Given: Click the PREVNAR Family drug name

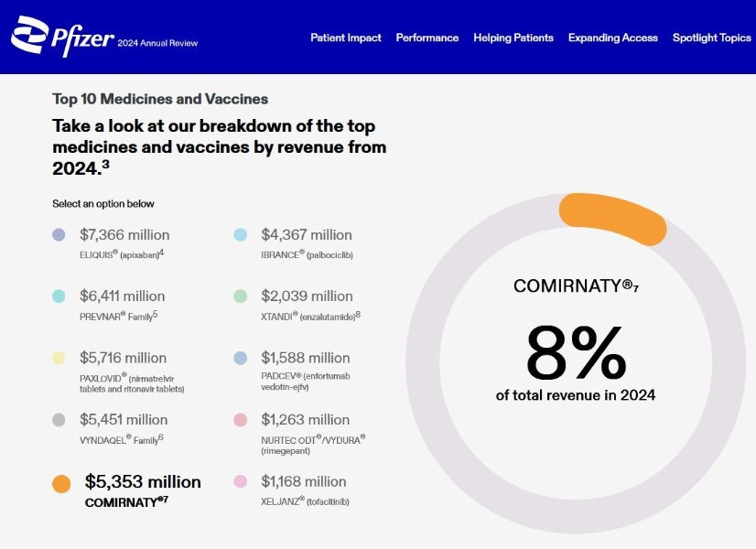Looking at the screenshot, I should (119, 317).
